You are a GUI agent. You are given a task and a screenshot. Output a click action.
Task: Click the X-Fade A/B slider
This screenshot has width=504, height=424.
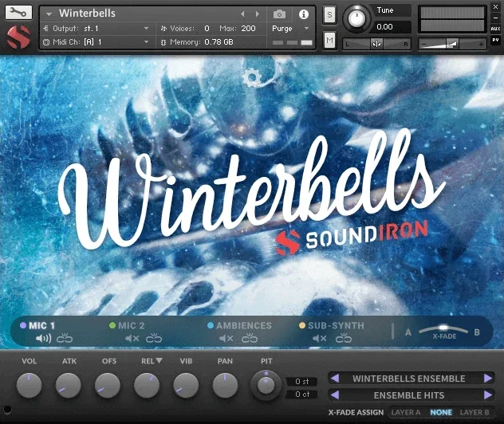(443, 330)
